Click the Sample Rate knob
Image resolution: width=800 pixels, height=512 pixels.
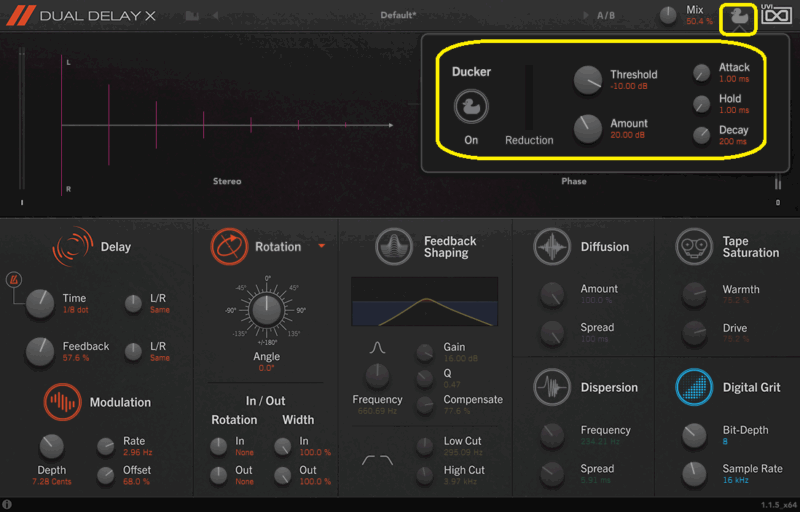(x=694, y=474)
